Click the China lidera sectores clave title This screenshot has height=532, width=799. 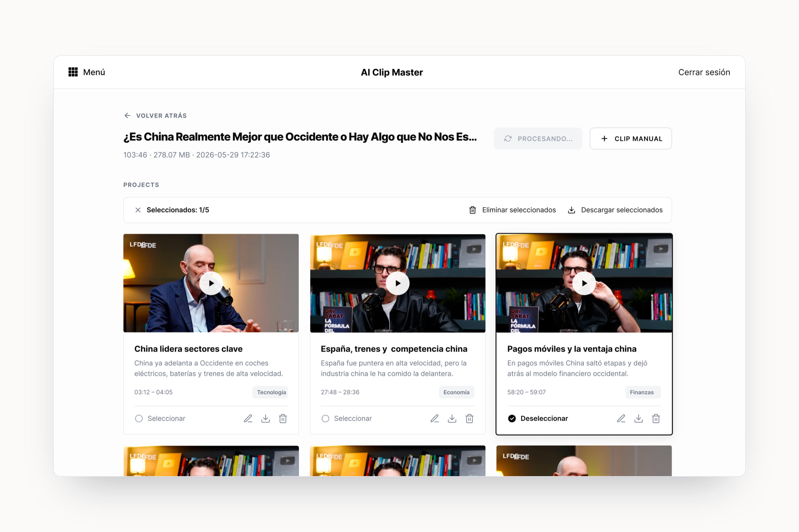(188, 349)
